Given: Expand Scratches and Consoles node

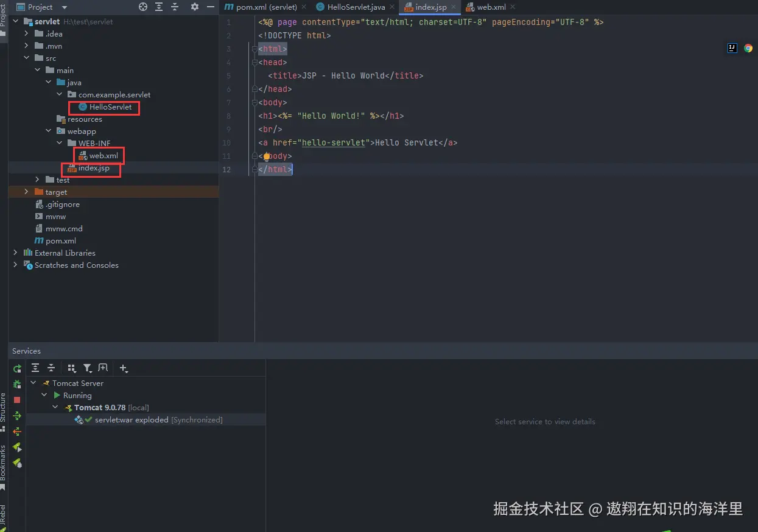Looking at the screenshot, I should (x=15, y=265).
